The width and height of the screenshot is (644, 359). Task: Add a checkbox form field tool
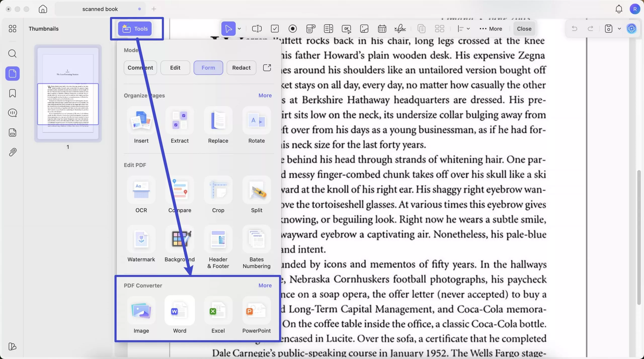275,29
